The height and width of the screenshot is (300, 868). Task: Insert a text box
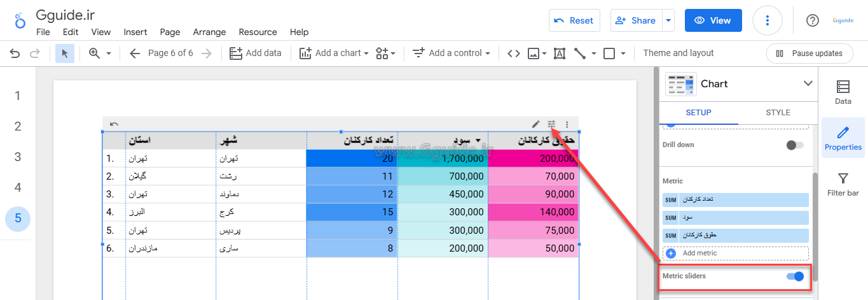[560, 54]
